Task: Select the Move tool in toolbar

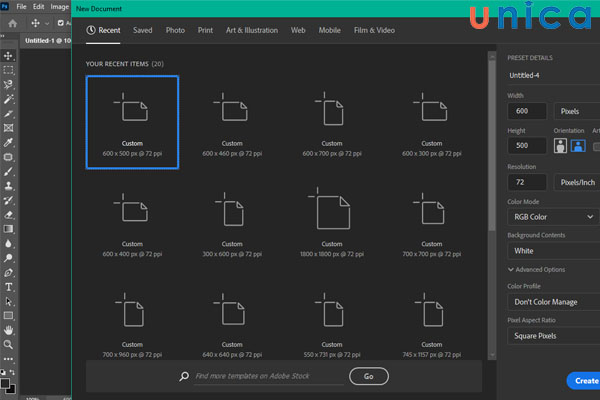Action: click(8, 57)
